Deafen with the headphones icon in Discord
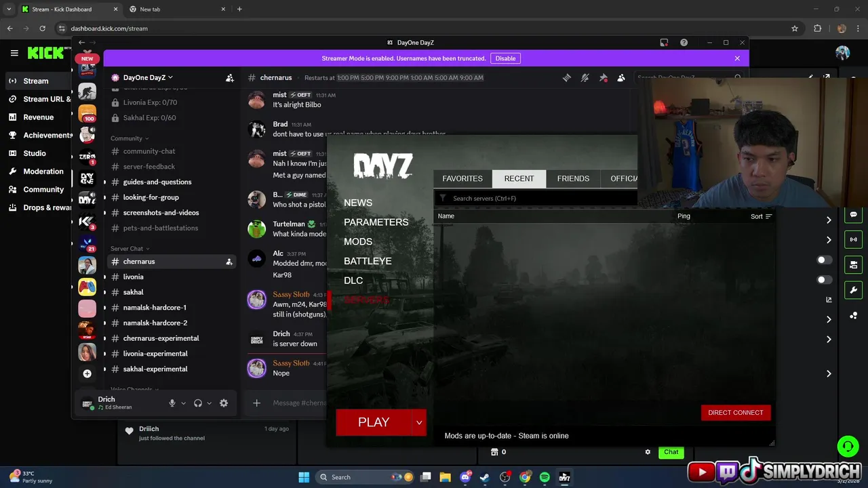 point(198,403)
